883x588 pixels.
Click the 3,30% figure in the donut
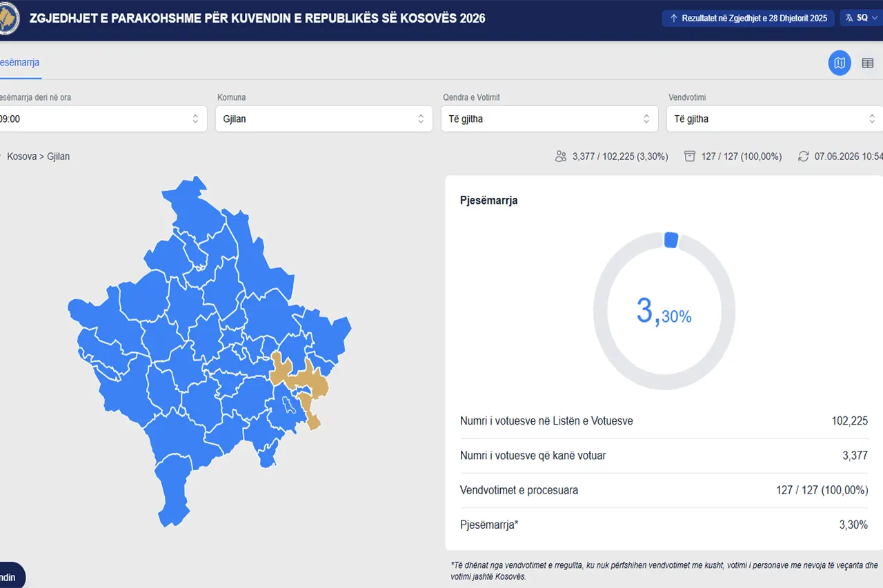(x=664, y=312)
